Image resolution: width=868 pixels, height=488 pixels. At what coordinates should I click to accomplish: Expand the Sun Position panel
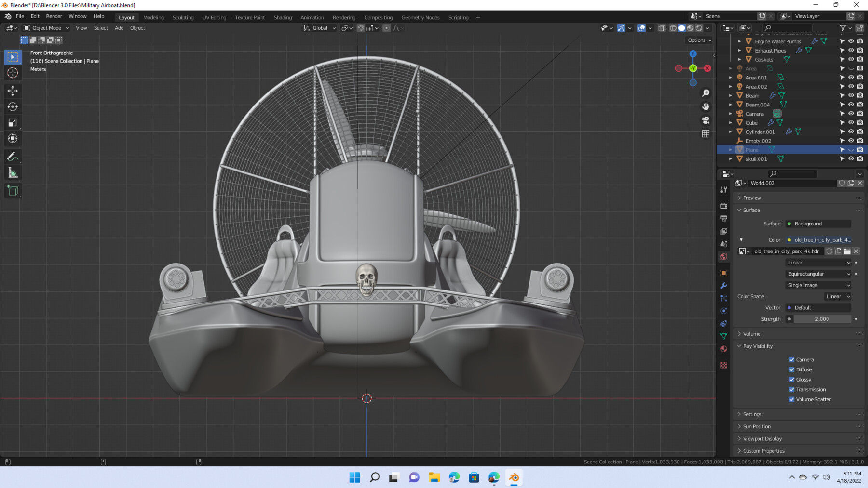tap(756, 426)
